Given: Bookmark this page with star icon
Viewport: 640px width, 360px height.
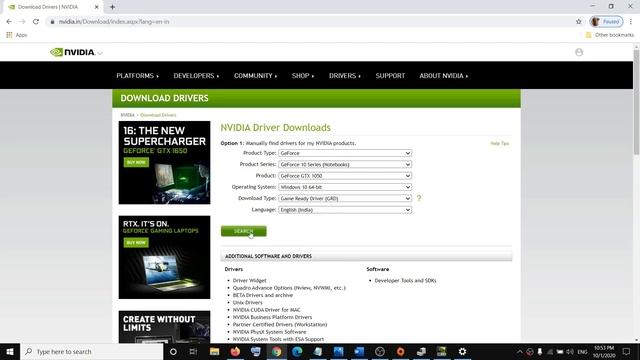Looking at the screenshot, I should click(578, 22).
